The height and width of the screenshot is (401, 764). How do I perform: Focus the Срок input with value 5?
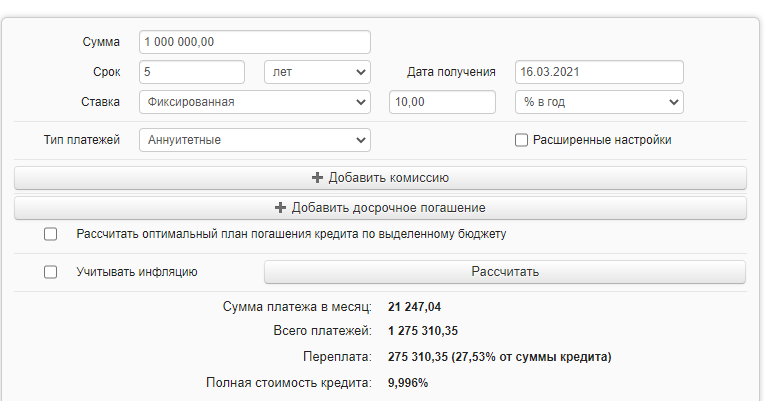tap(192, 72)
